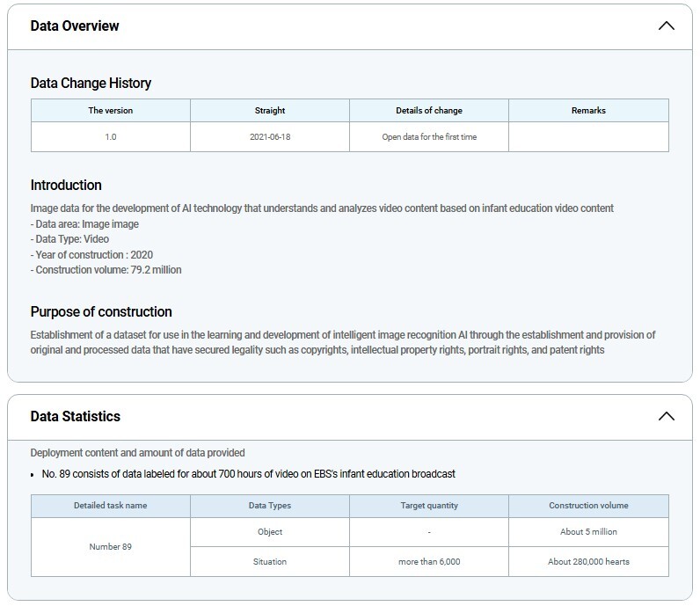Click the 'About 5 million' cell
This screenshot has width=700, height=606.
coord(588,531)
